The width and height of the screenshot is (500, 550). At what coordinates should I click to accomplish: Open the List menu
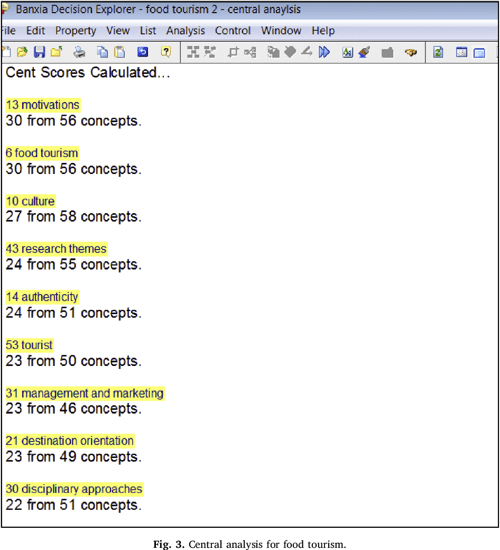[x=148, y=31]
